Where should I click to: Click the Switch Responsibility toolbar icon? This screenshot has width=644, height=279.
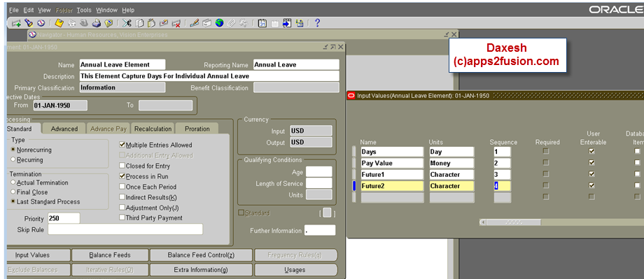coord(84,23)
